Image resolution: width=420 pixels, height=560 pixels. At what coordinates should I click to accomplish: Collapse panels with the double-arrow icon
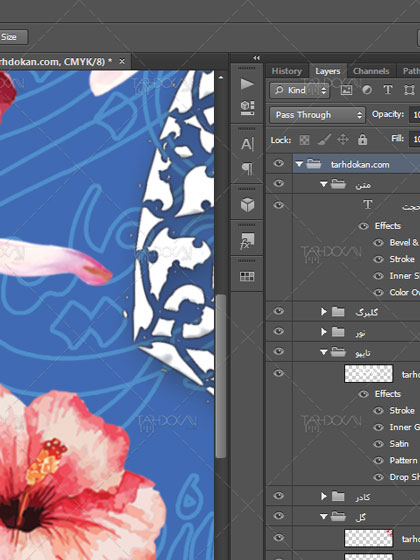pyautogui.click(x=256, y=58)
